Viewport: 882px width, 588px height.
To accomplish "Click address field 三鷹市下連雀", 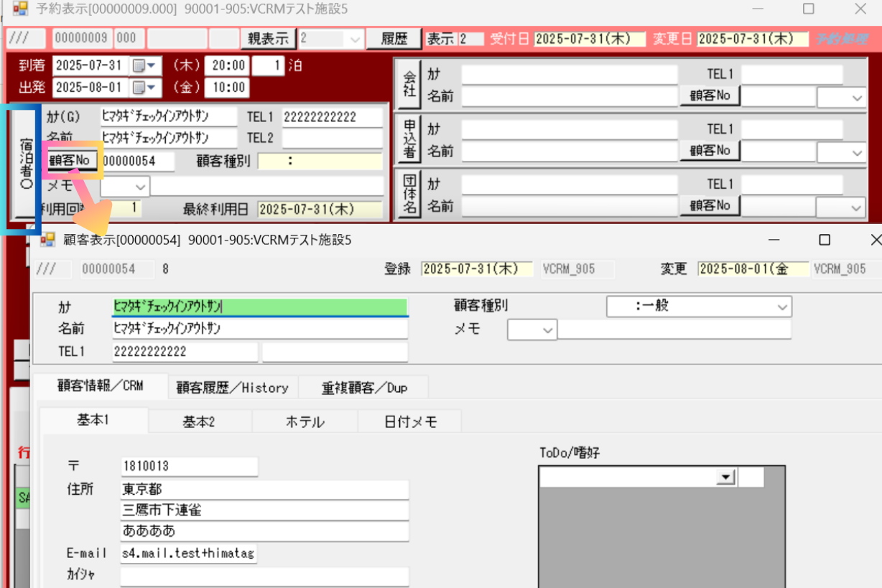I will point(265,510).
